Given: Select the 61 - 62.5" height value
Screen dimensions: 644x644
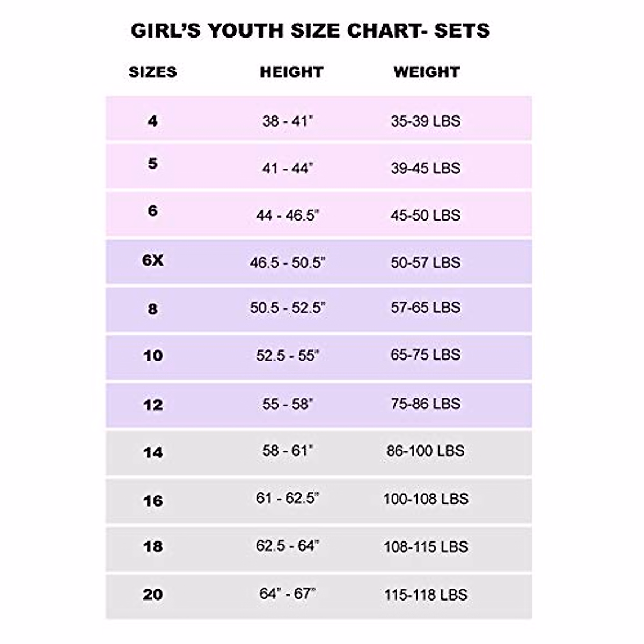Looking at the screenshot, I should 288,498.
